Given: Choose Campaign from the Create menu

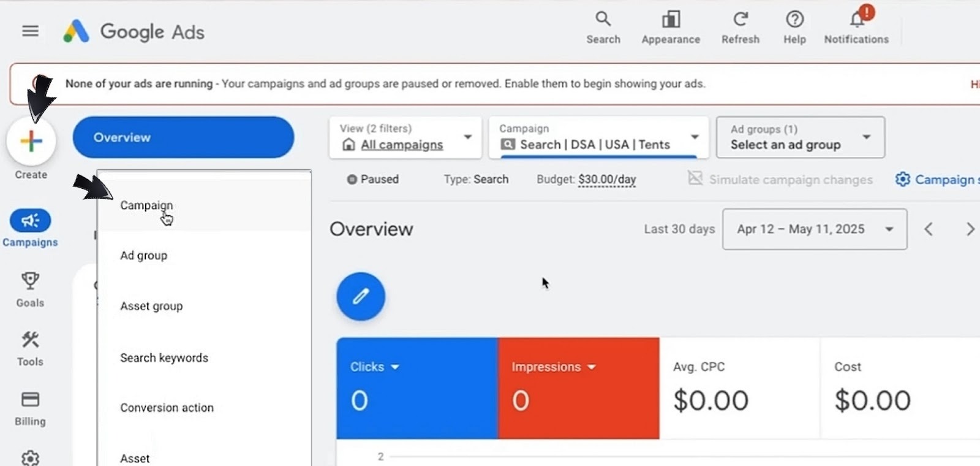Looking at the screenshot, I should click(x=146, y=205).
